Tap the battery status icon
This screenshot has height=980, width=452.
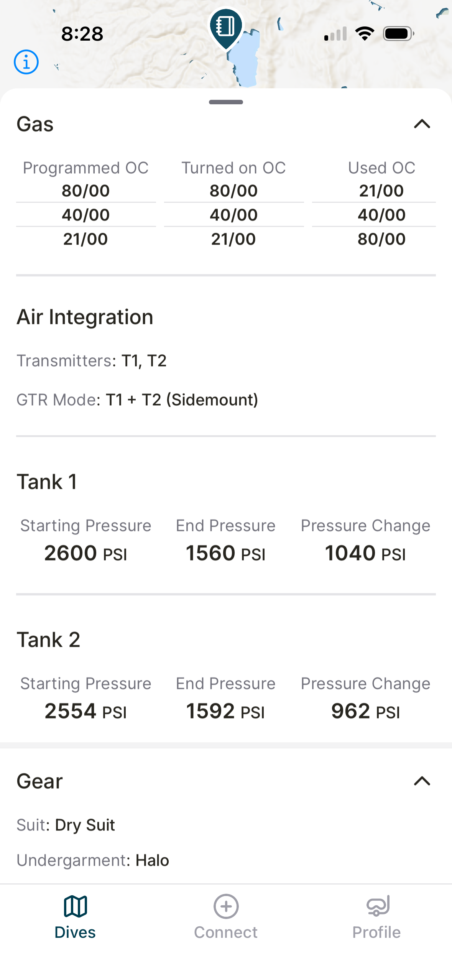(398, 34)
